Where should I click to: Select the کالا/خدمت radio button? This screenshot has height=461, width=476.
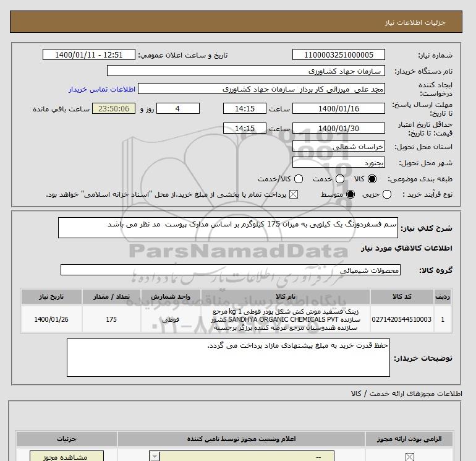pyautogui.click(x=299, y=179)
